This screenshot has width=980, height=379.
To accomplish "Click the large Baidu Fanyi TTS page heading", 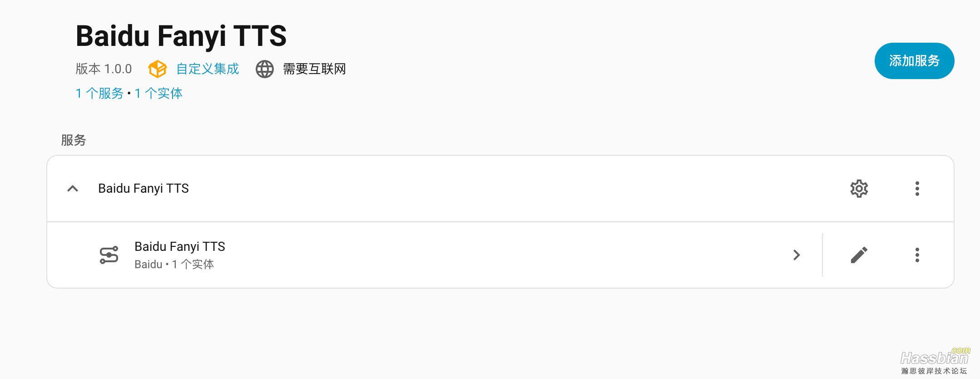I will (x=181, y=36).
